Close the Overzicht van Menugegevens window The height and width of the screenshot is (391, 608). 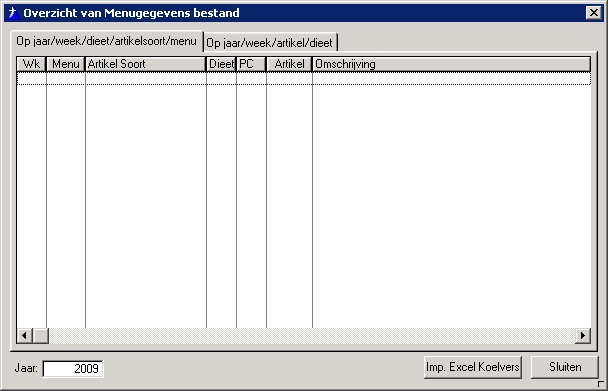click(x=594, y=13)
